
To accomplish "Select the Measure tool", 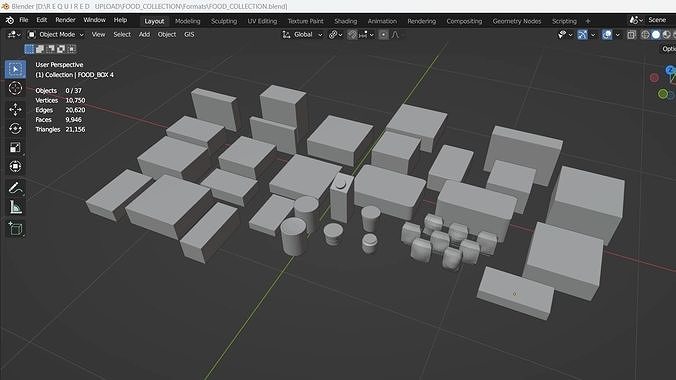I will (15, 207).
